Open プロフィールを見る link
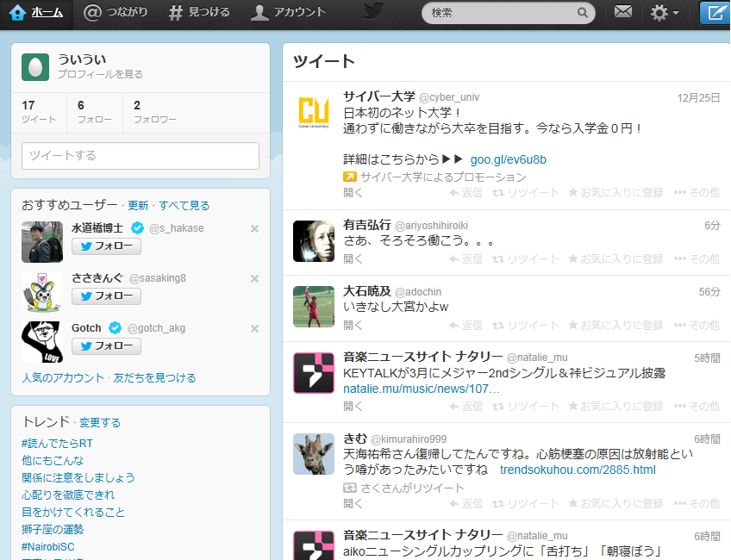This screenshot has width=731, height=560. point(100,74)
